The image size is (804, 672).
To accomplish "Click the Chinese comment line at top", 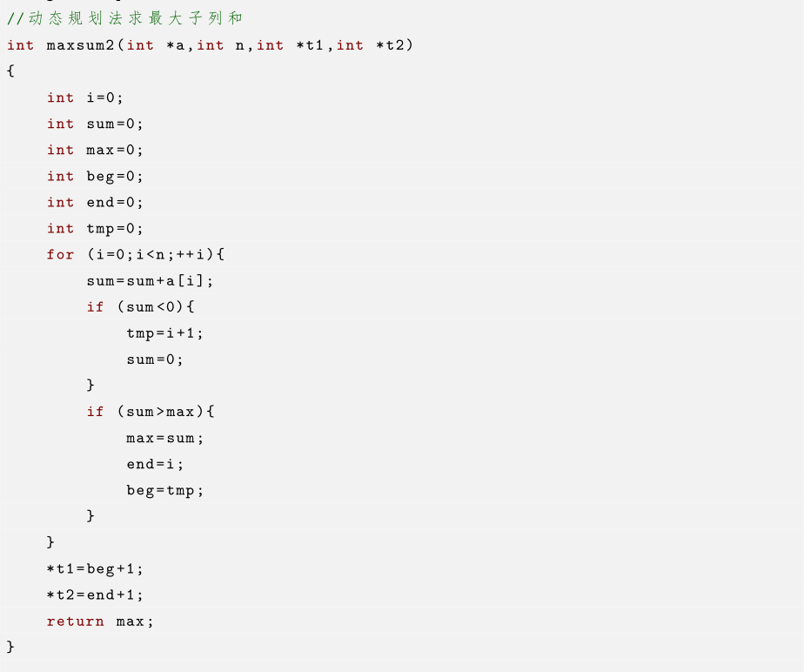I will click(x=124, y=18).
